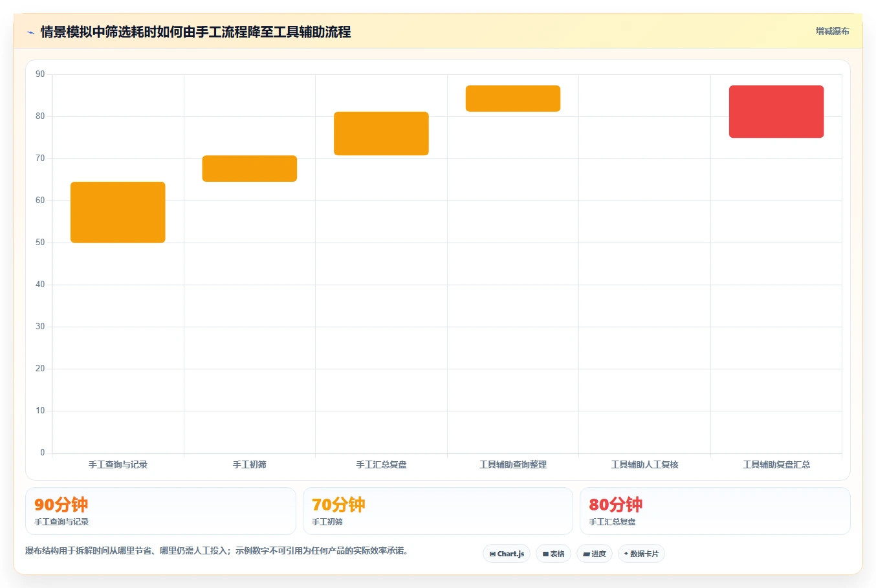
Task: Click the y-axis value 0
Action: point(43,453)
